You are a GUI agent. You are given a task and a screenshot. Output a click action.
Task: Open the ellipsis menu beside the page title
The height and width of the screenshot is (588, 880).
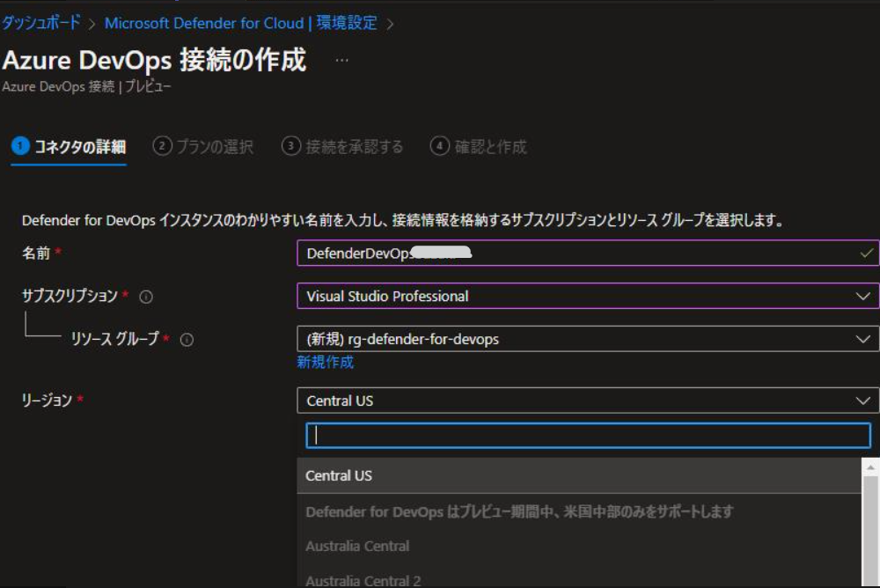click(341, 60)
